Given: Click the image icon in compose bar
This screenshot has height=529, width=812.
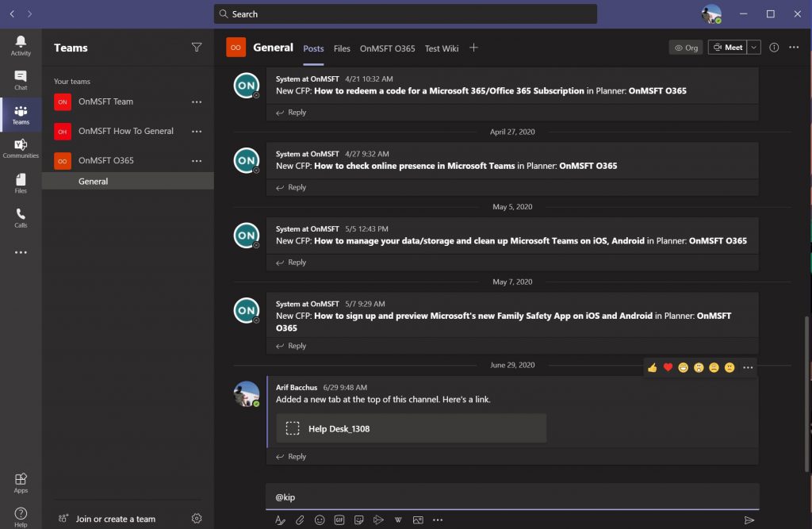Looking at the screenshot, I should point(418,519).
